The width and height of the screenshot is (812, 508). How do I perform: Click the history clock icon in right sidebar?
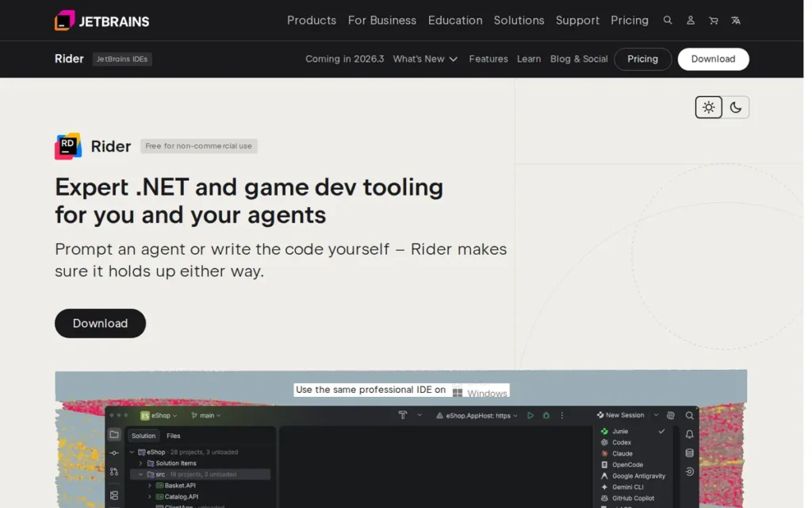(x=689, y=471)
